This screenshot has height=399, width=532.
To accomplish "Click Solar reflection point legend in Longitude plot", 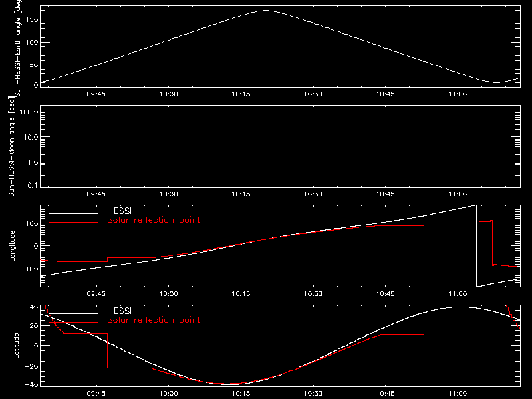I will click(x=154, y=220).
